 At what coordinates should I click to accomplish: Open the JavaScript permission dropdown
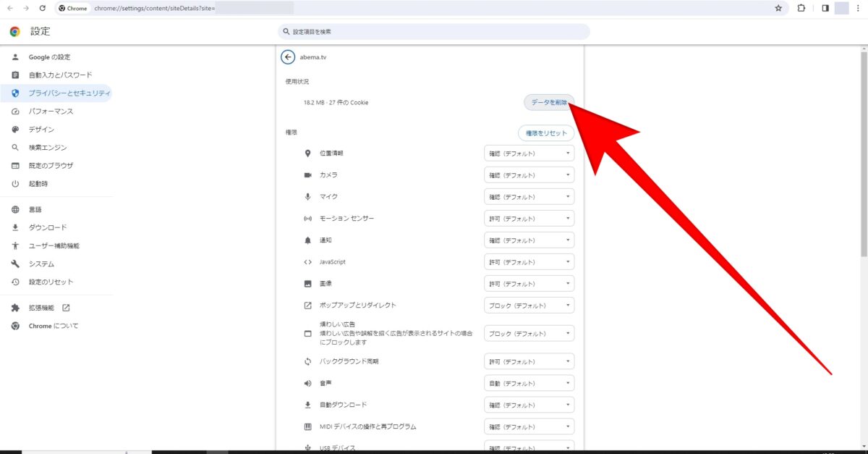(x=528, y=261)
